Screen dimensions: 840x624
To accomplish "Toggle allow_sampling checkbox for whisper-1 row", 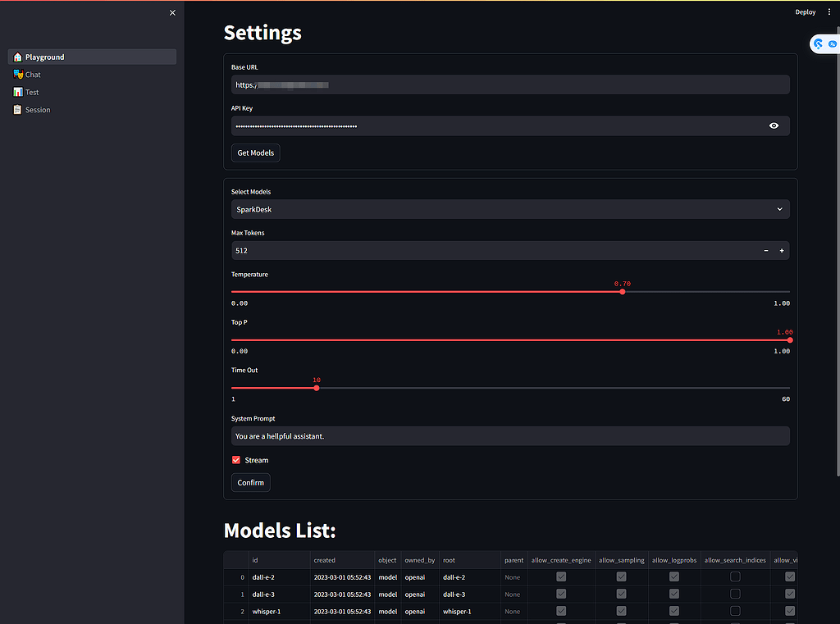I will pyautogui.click(x=621, y=611).
